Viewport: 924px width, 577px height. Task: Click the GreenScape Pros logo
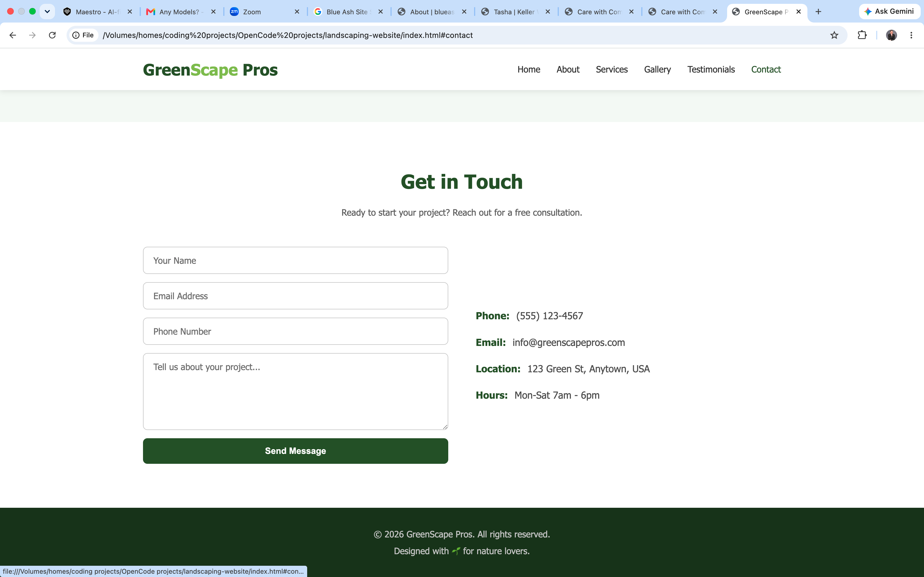click(210, 70)
